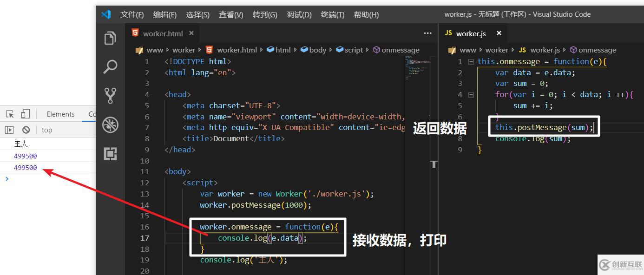
Task: Open the Debug view in activity bar
Action: coord(110,124)
